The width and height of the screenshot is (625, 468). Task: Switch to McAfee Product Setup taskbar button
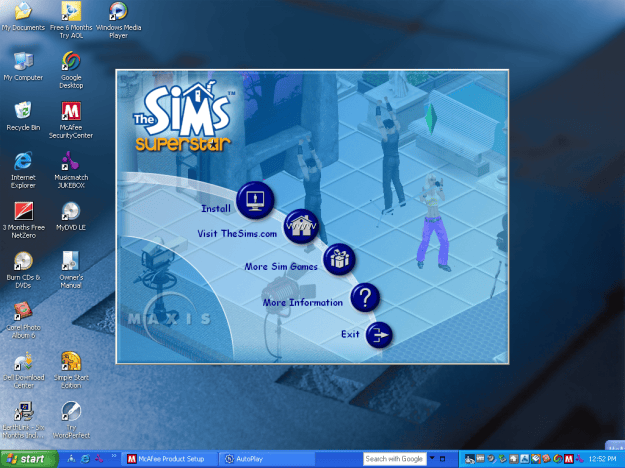170,459
